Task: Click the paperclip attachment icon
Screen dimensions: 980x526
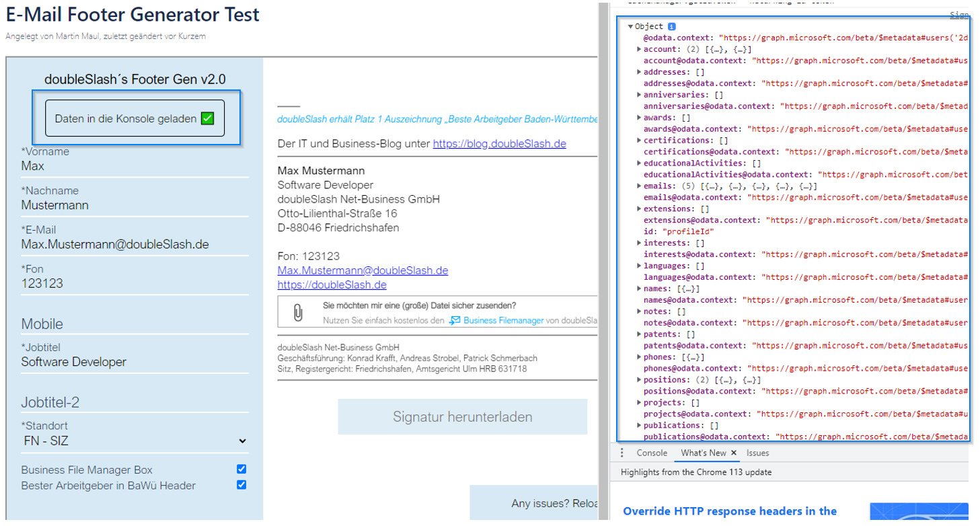Action: (x=297, y=313)
